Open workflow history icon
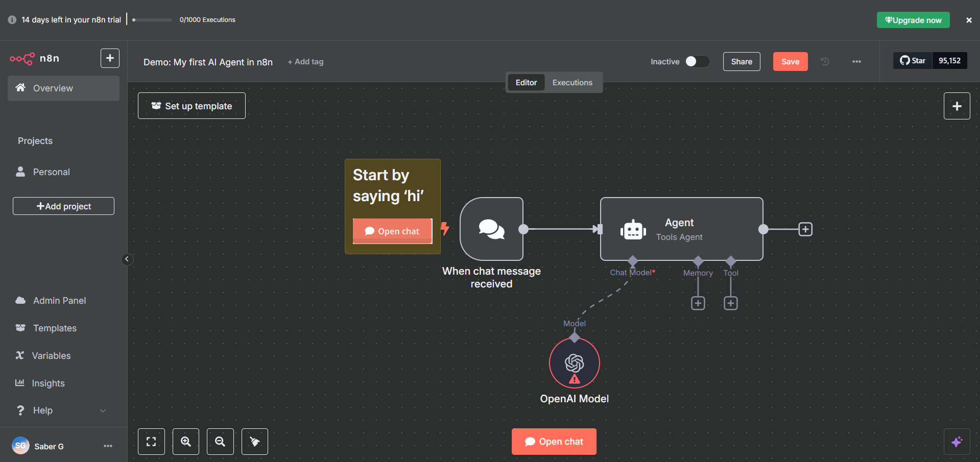The image size is (980, 462). tap(825, 62)
